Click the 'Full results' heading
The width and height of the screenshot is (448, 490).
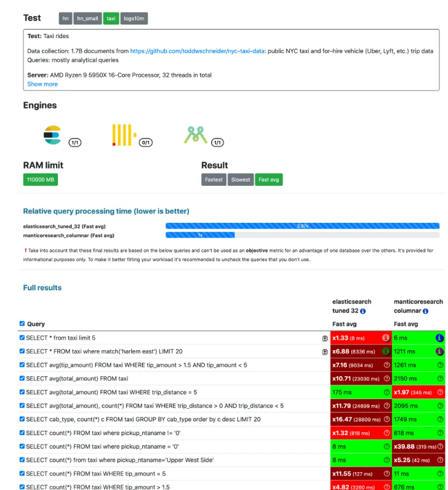[x=42, y=288]
